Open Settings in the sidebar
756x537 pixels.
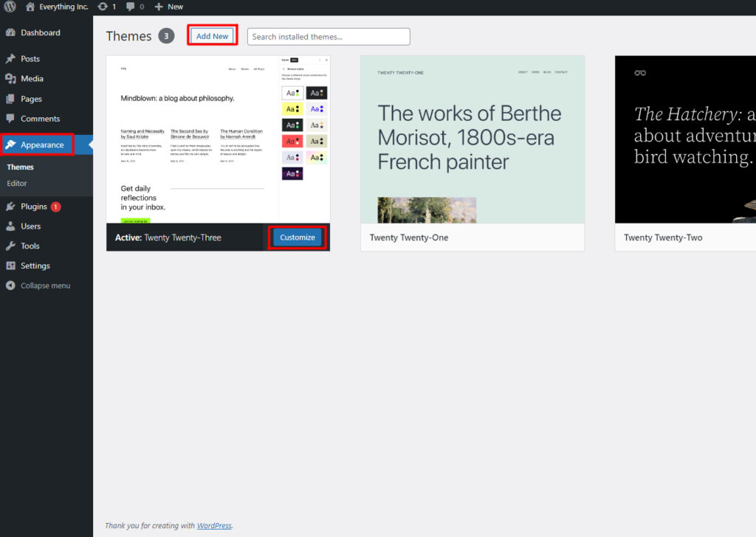pyautogui.click(x=35, y=266)
